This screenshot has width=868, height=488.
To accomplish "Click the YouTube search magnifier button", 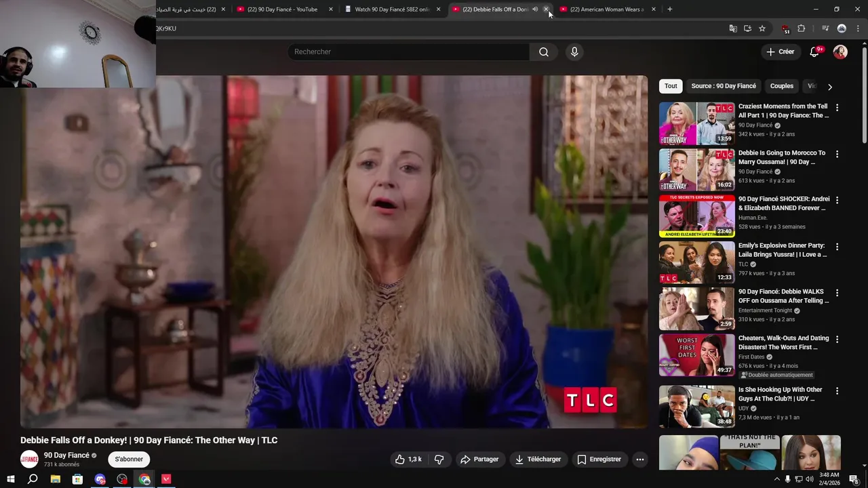I will (x=544, y=52).
